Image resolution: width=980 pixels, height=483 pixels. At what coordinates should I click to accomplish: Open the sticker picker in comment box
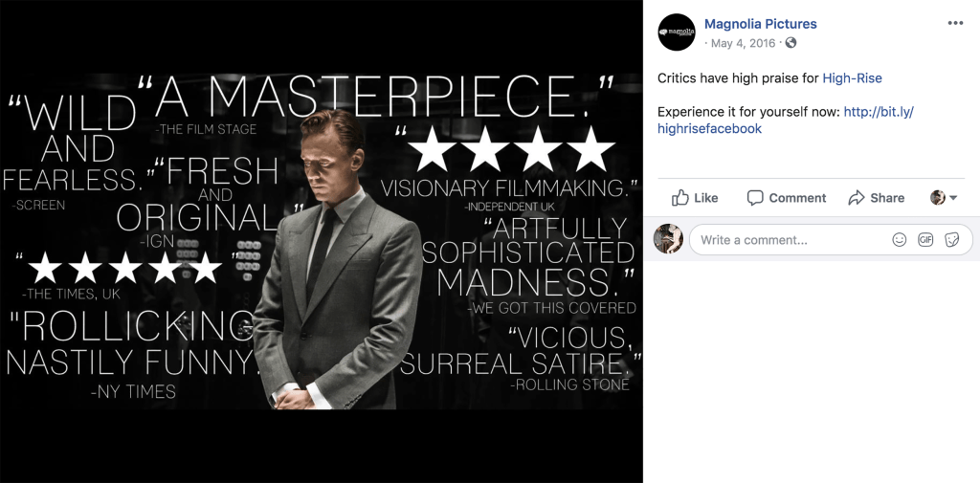[x=952, y=240]
